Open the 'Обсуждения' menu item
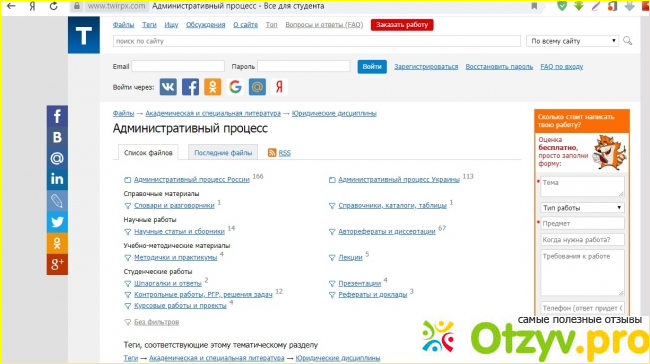Image resolution: width=650 pixels, height=364 pixels. pos(206,25)
